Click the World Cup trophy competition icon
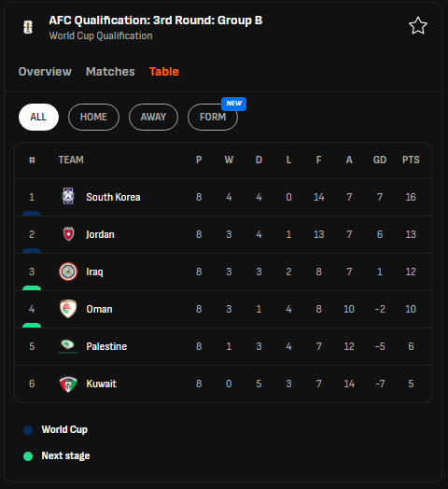Viewport: 448px width, 489px height. [28, 27]
